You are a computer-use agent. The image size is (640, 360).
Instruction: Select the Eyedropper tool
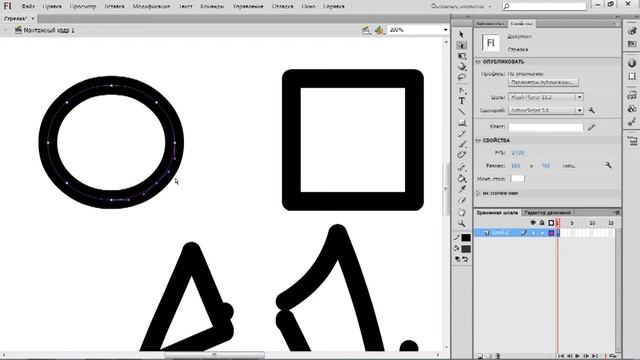[461, 189]
